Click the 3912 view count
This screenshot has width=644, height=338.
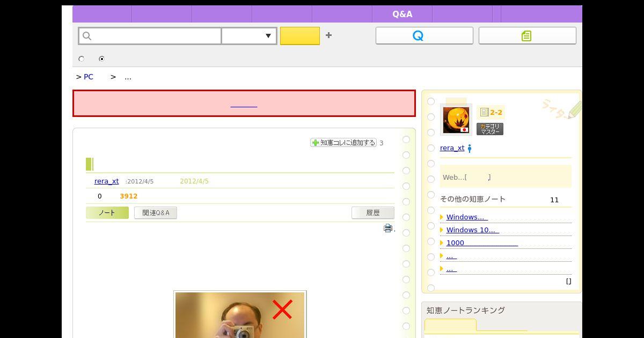pos(129,196)
